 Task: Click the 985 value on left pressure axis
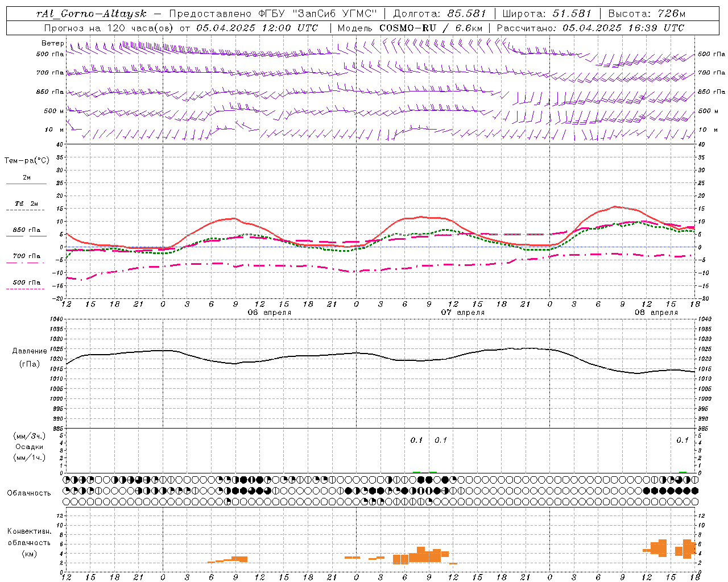(x=57, y=429)
